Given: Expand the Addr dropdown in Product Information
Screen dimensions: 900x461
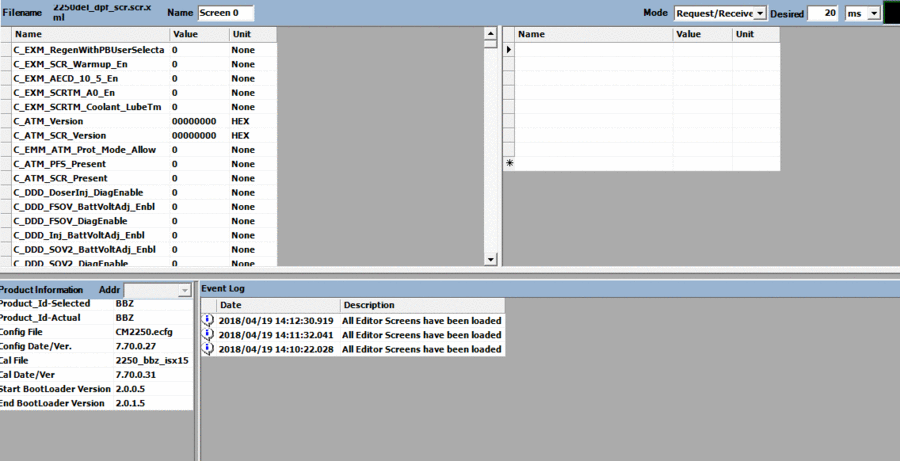Looking at the screenshot, I should 184,289.
